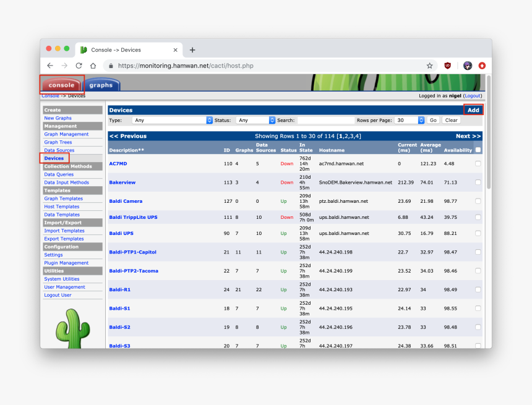Click the back navigation arrow
Viewport: 532px width, 405px height.
click(x=49, y=65)
